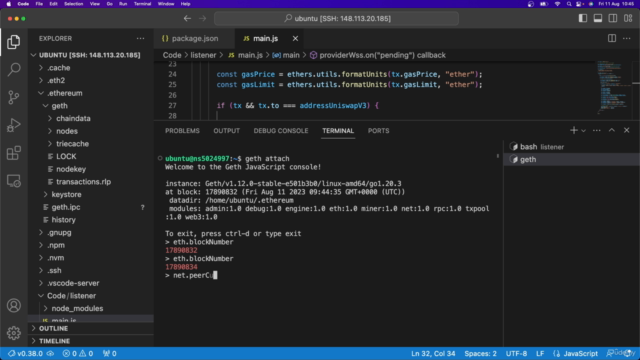Expand the .eth2 folder
Screen dimensions: 640x360
tap(90, 80)
